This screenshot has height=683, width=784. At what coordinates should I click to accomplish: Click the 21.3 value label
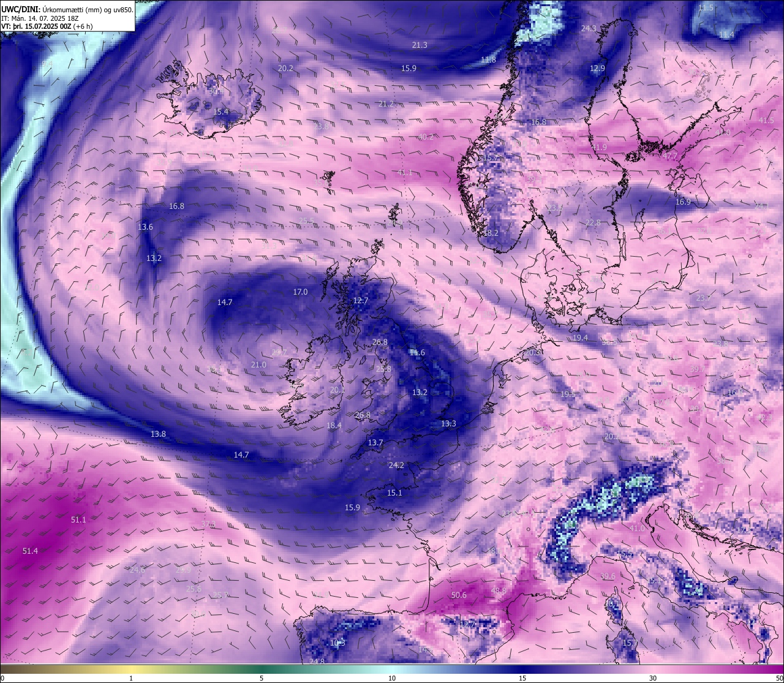[420, 45]
